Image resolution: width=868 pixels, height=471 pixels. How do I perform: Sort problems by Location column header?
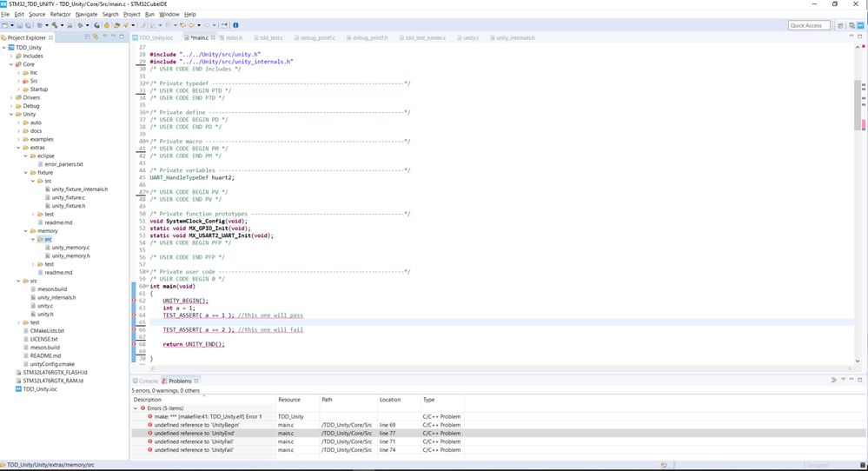point(391,400)
